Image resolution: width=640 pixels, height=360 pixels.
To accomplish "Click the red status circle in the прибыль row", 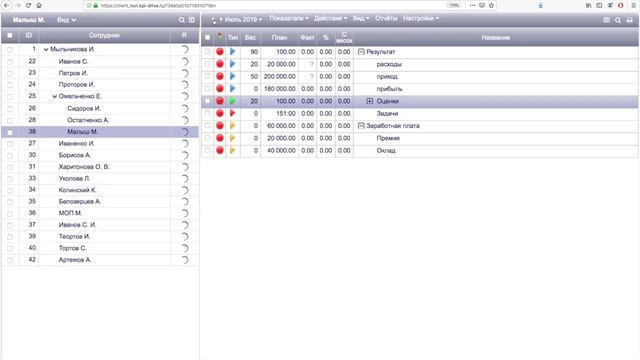I will tap(220, 89).
